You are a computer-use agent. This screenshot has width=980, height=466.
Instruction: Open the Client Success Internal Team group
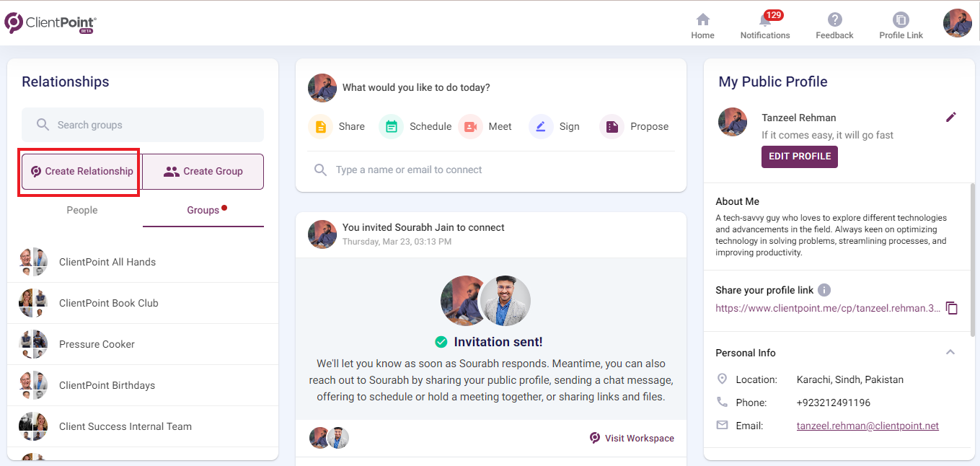143,426
